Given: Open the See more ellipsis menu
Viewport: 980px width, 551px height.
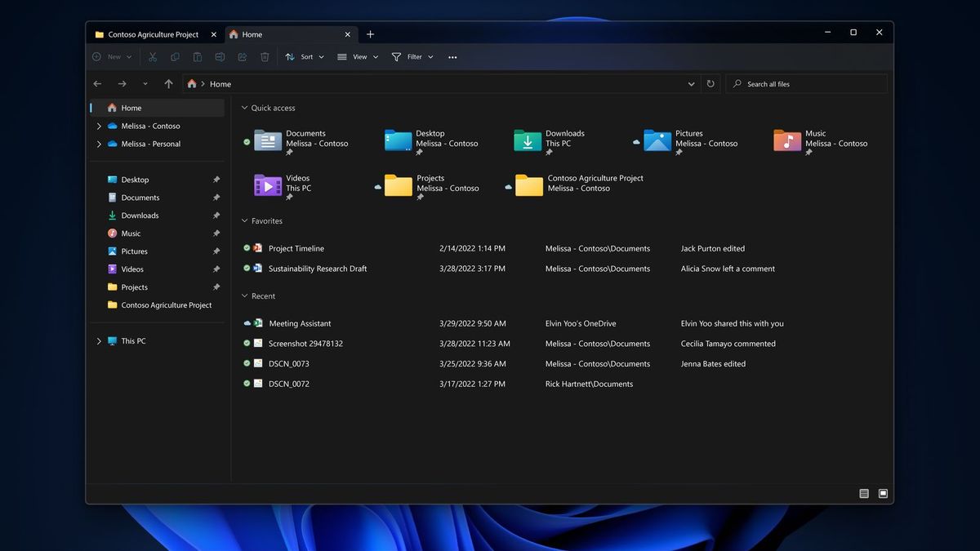Looking at the screenshot, I should tap(452, 57).
